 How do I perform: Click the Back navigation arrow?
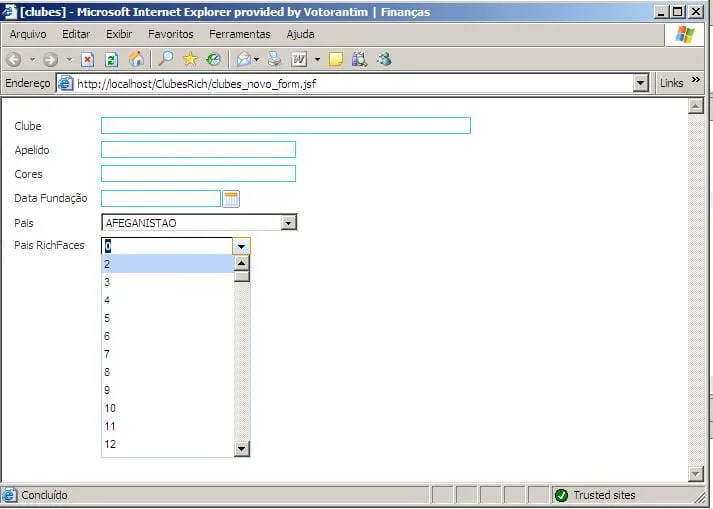14,60
